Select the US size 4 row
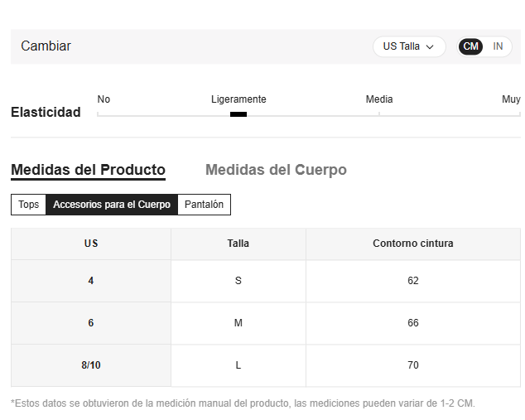This screenshot has width=525, height=420. tap(266, 281)
